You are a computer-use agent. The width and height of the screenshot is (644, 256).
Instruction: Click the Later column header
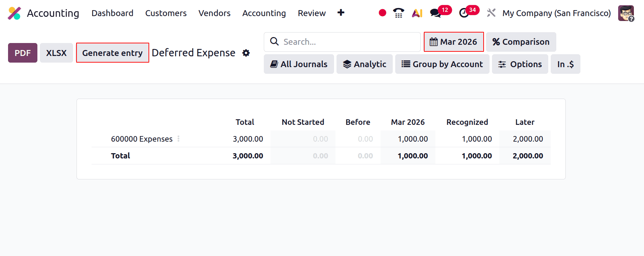coord(525,122)
